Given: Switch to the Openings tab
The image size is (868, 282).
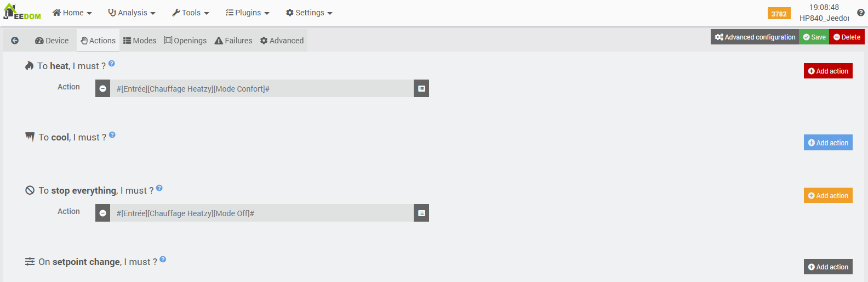Looking at the screenshot, I should (185, 41).
